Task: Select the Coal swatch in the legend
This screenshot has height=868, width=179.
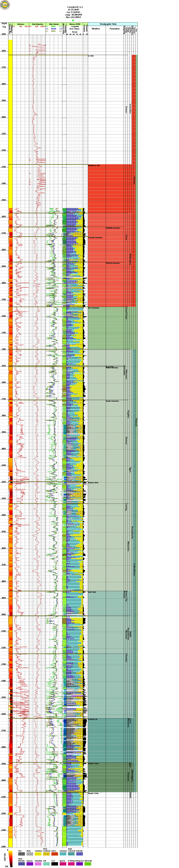Action: (x=55, y=864)
